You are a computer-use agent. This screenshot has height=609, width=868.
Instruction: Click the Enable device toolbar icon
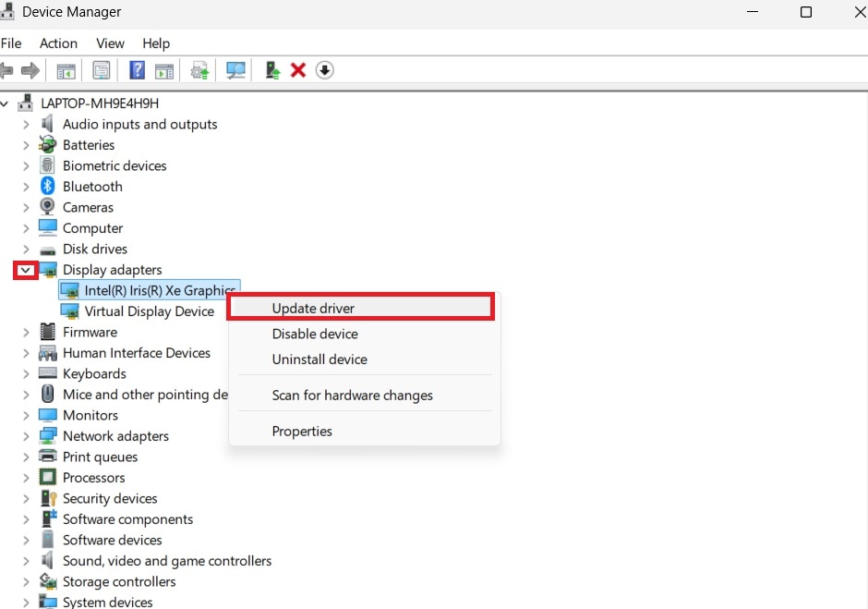point(272,70)
